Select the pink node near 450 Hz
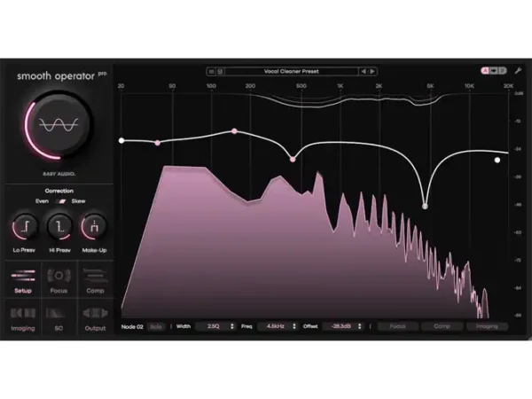The image size is (532, 399). pyautogui.click(x=293, y=159)
